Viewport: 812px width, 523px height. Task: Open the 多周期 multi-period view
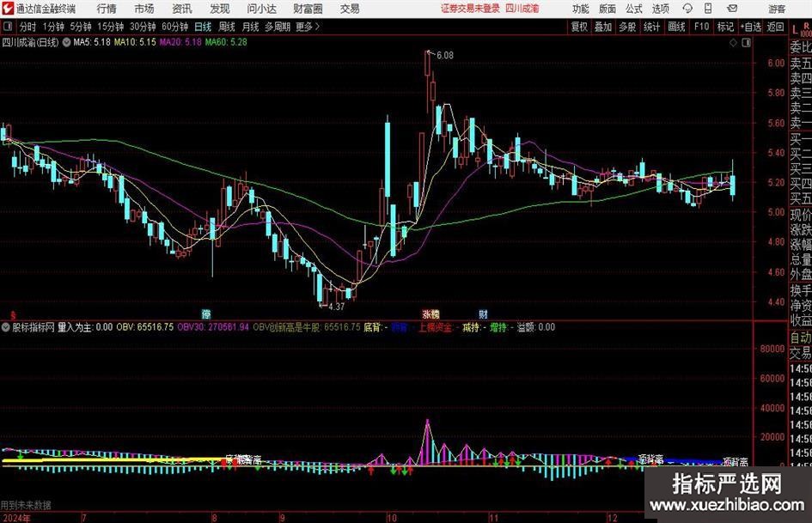click(277, 27)
